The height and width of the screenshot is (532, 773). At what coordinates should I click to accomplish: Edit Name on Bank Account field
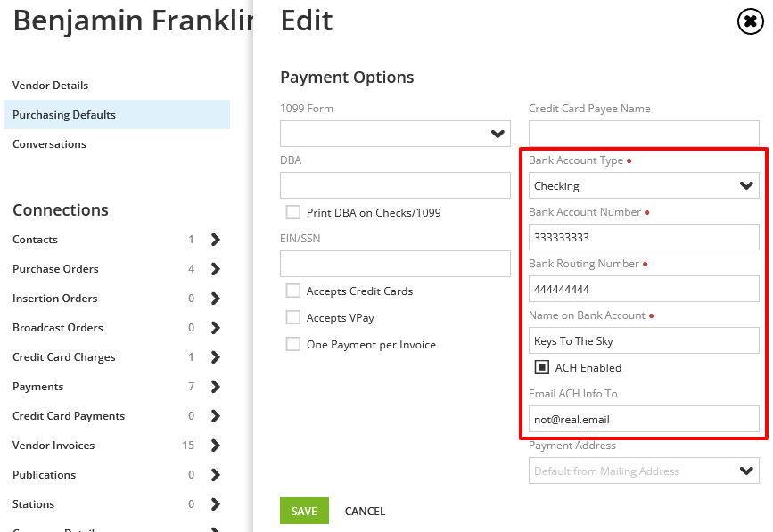(x=644, y=340)
